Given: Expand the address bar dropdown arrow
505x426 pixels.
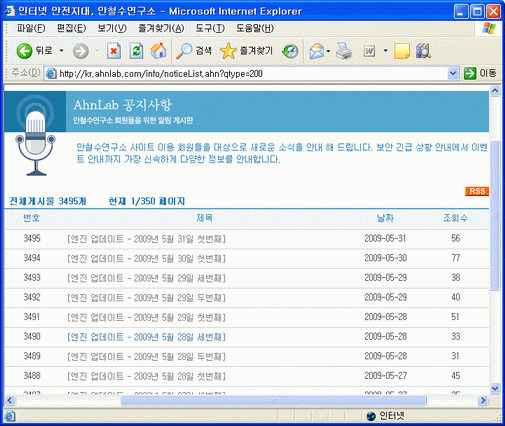Looking at the screenshot, I should tap(452, 73).
